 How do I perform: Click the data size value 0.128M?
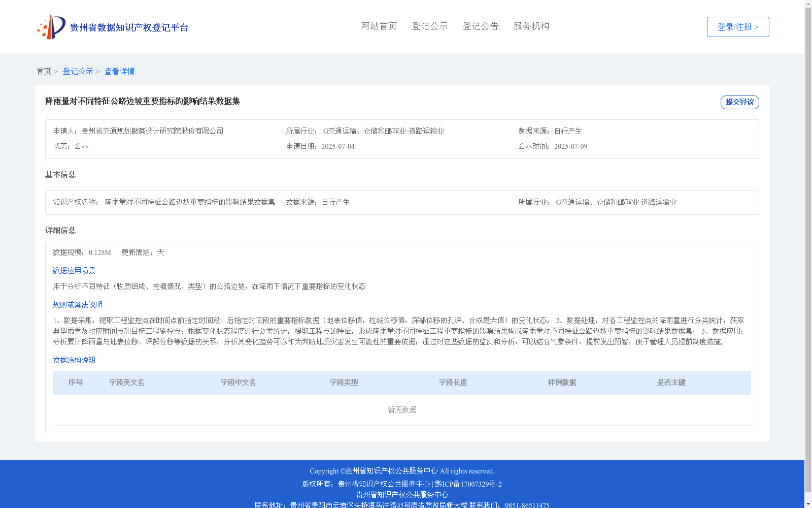click(100, 252)
